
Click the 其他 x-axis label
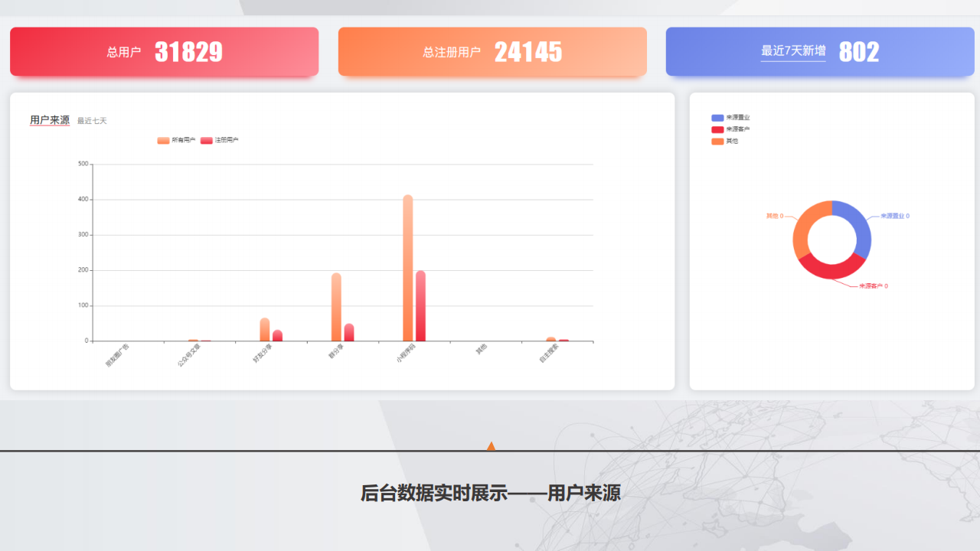482,350
